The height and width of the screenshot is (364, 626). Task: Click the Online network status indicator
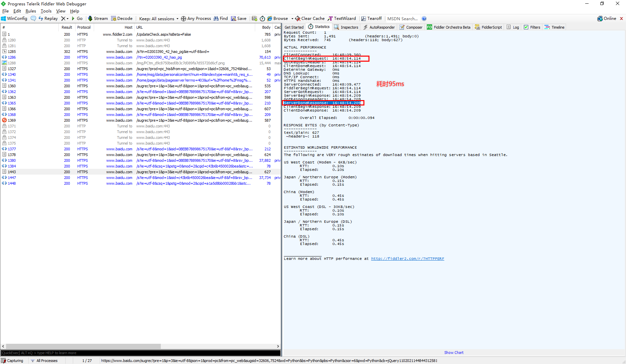pos(607,19)
